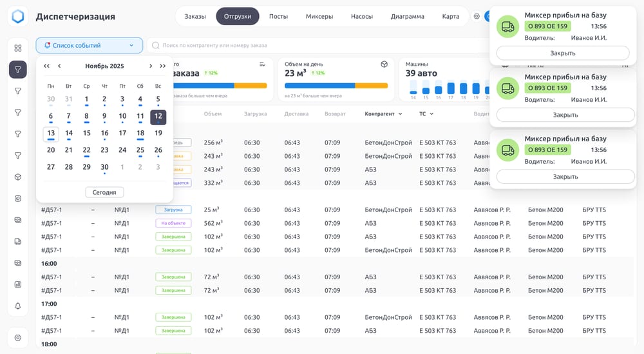Click the hexagon app logo

point(18,16)
